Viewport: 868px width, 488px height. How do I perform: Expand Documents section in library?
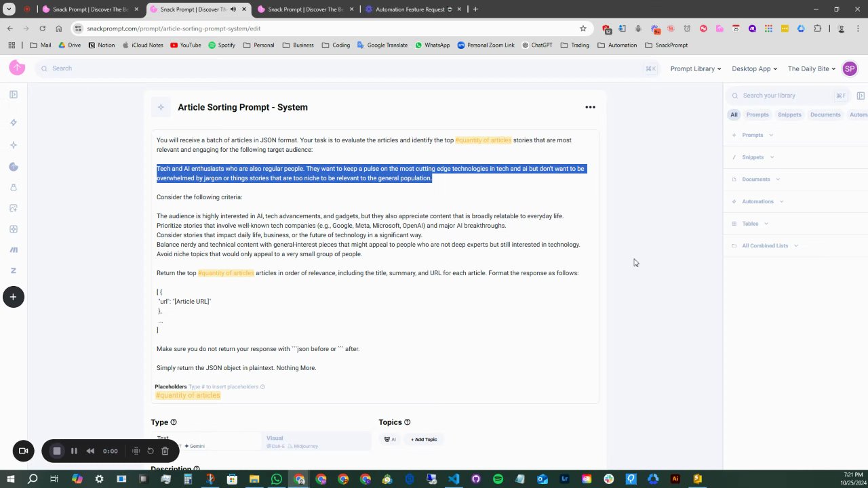(756, 179)
